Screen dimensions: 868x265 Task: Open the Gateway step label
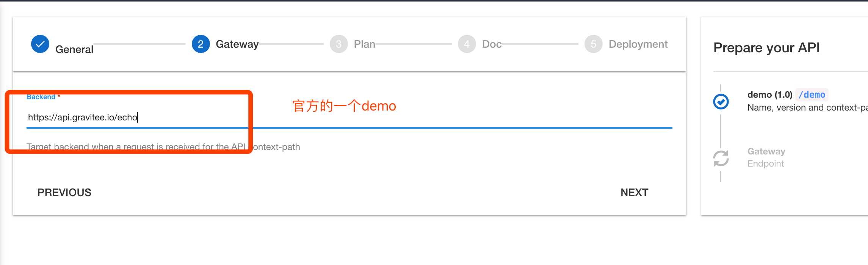tap(237, 44)
